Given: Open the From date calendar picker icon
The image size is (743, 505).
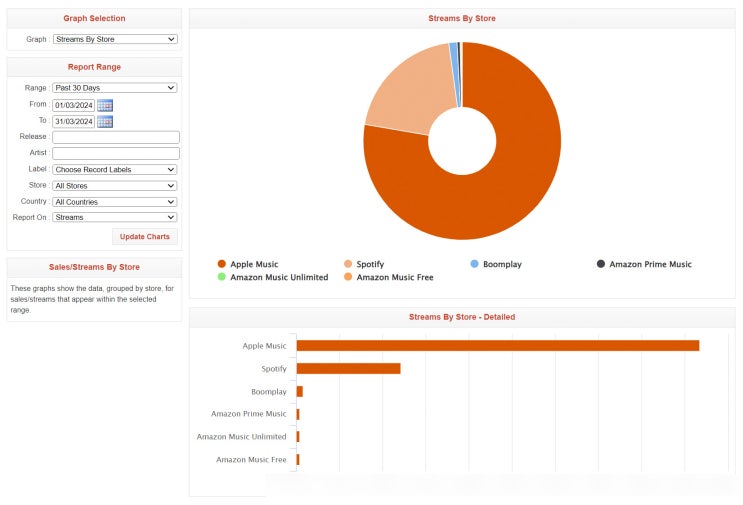Looking at the screenshot, I should (105, 105).
